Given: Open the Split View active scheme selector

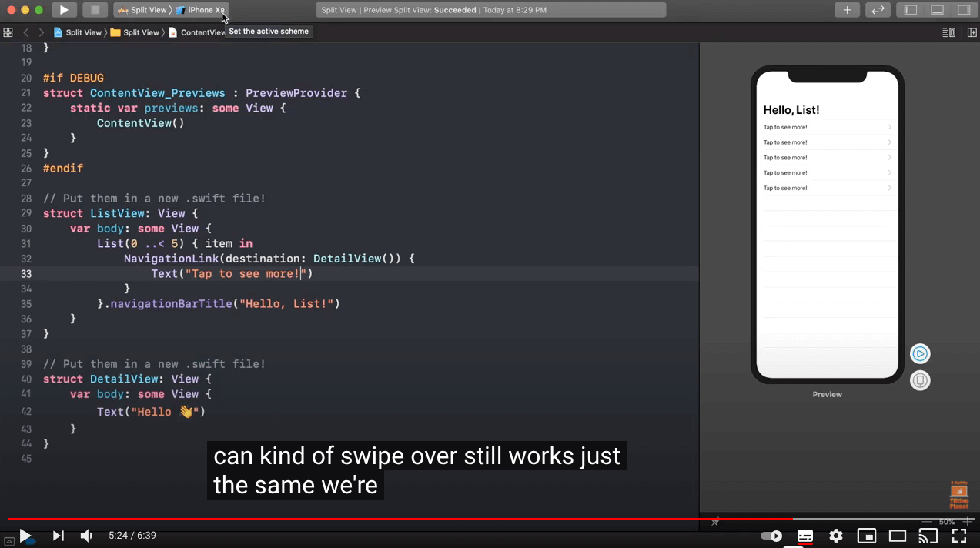Looking at the screenshot, I should click(x=146, y=10).
